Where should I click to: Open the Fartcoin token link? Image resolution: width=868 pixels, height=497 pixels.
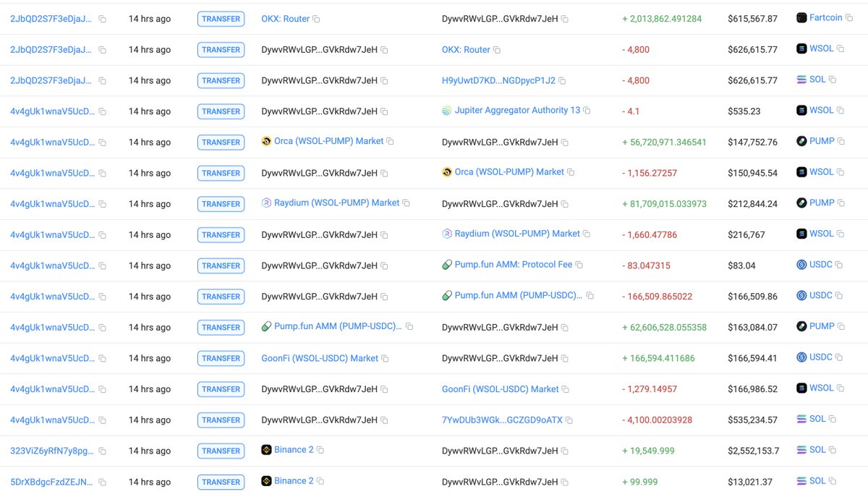pos(825,18)
